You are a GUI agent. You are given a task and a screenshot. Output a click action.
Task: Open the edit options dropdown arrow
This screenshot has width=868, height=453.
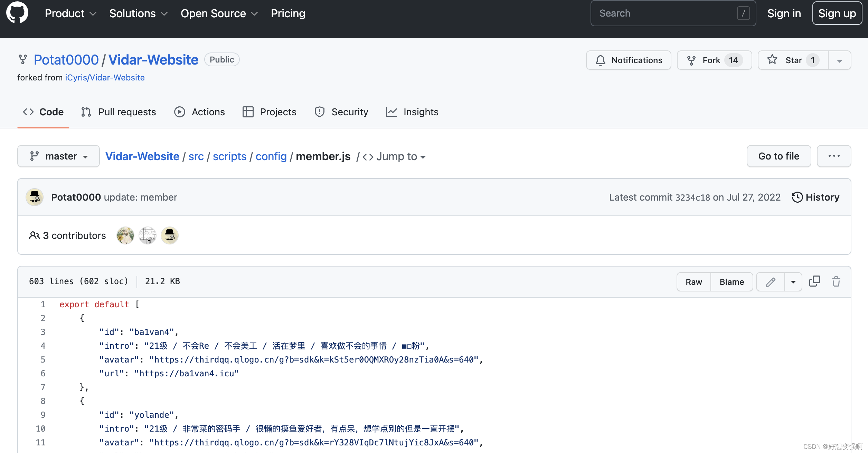[x=793, y=282]
